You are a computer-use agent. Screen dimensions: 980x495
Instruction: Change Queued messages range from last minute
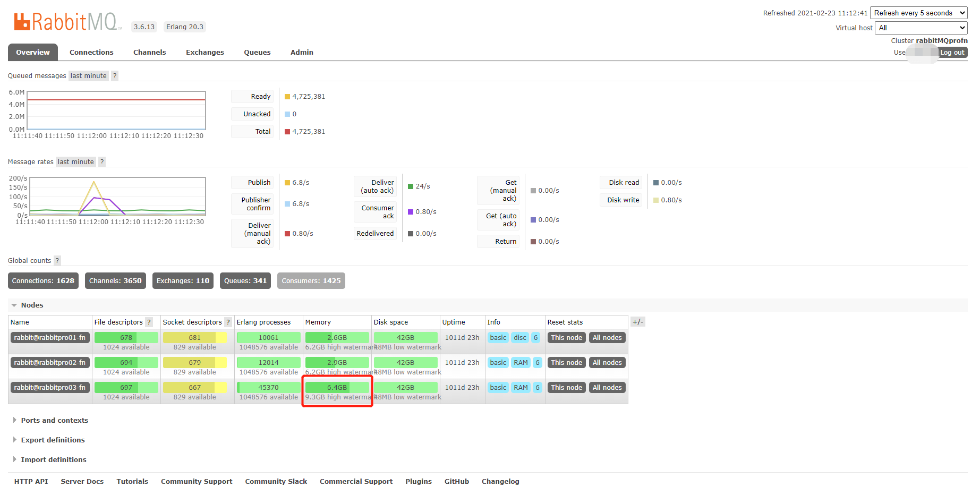89,76
